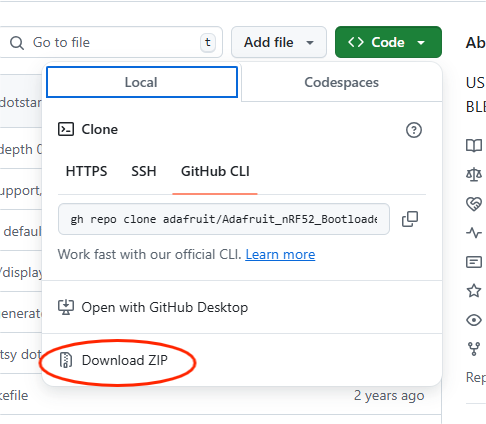Switch to the Codespaces tab
This screenshot has height=424, width=486.
click(x=341, y=82)
